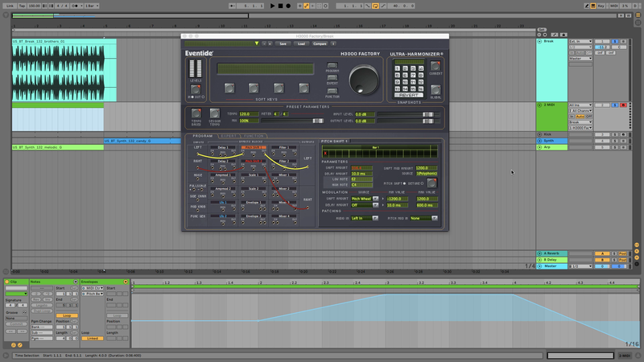Click the FUNCTION mode hardware button

coord(332,91)
